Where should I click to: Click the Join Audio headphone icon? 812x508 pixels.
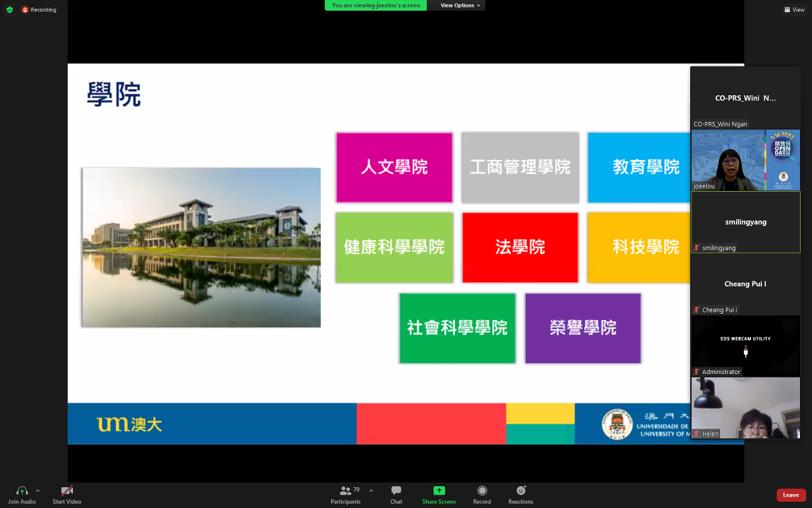[22, 491]
